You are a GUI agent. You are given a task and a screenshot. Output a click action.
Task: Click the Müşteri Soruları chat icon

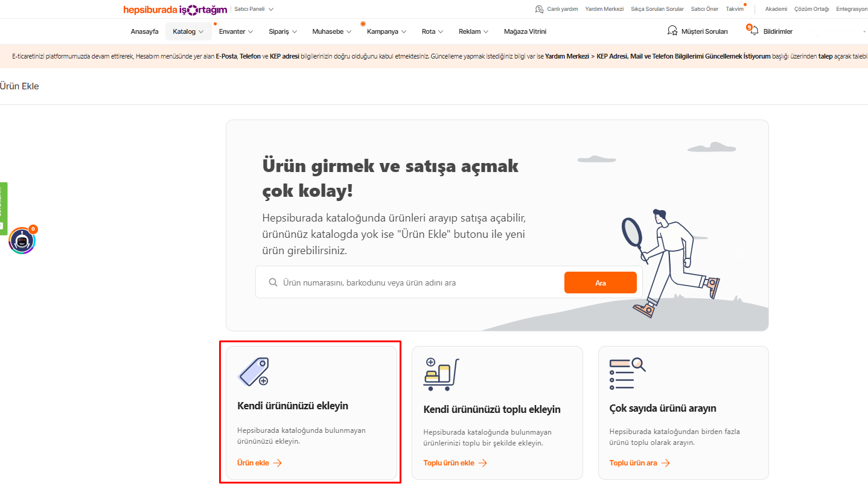672,31
